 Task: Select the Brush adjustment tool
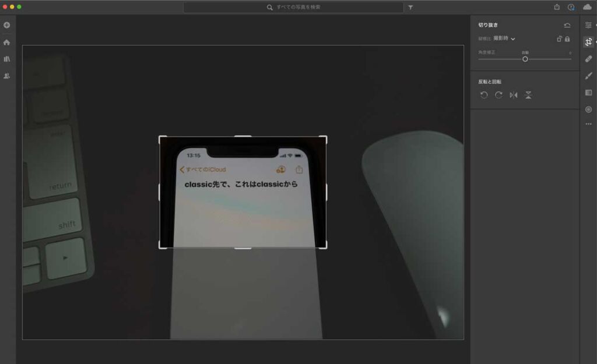pyautogui.click(x=589, y=76)
